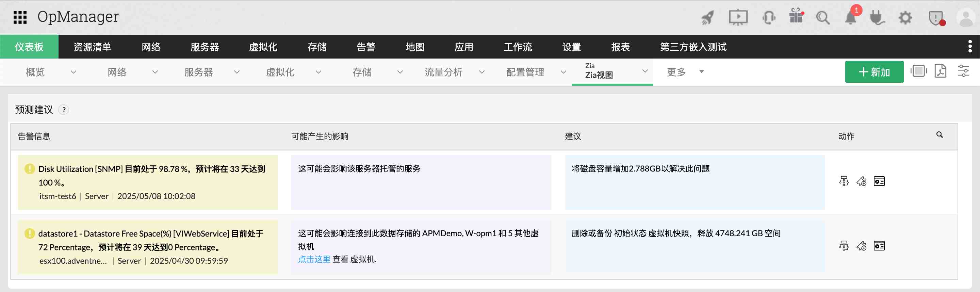Screen dimensions: 980x292
Task: Click the rocket quick-start icon
Action: point(707,17)
